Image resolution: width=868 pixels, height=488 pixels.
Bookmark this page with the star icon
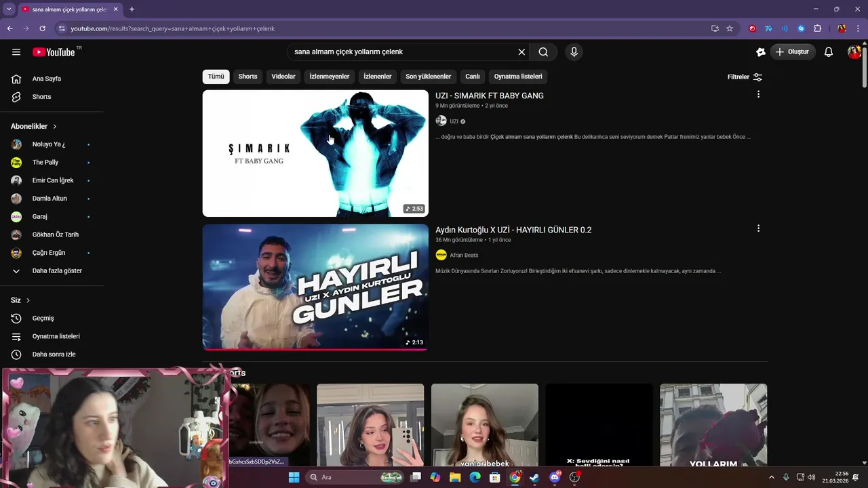[x=730, y=28]
